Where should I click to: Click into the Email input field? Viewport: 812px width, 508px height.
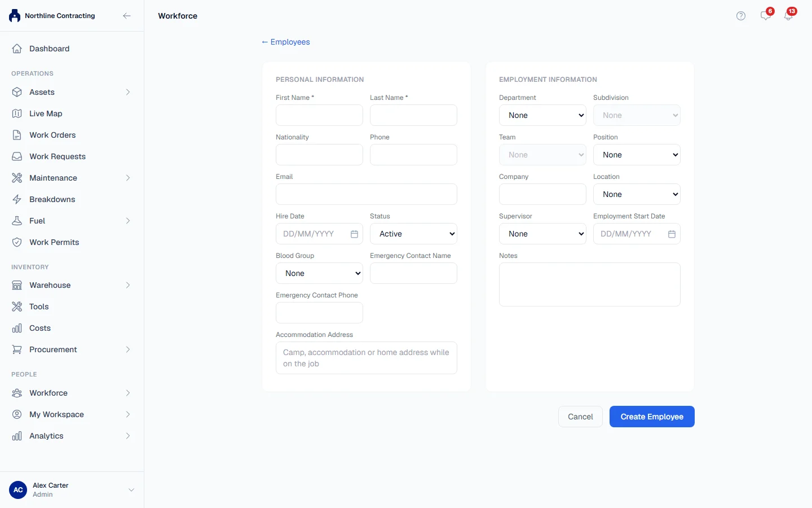point(367,194)
